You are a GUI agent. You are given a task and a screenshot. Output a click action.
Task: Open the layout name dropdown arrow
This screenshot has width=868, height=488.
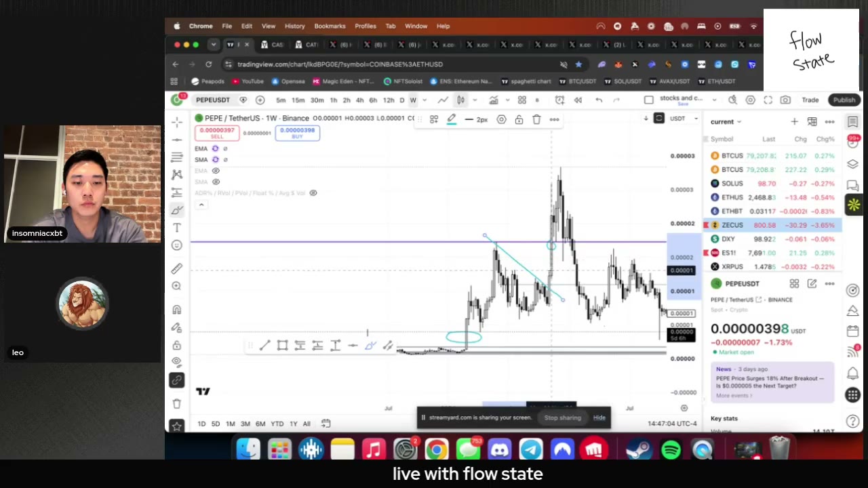(x=714, y=100)
